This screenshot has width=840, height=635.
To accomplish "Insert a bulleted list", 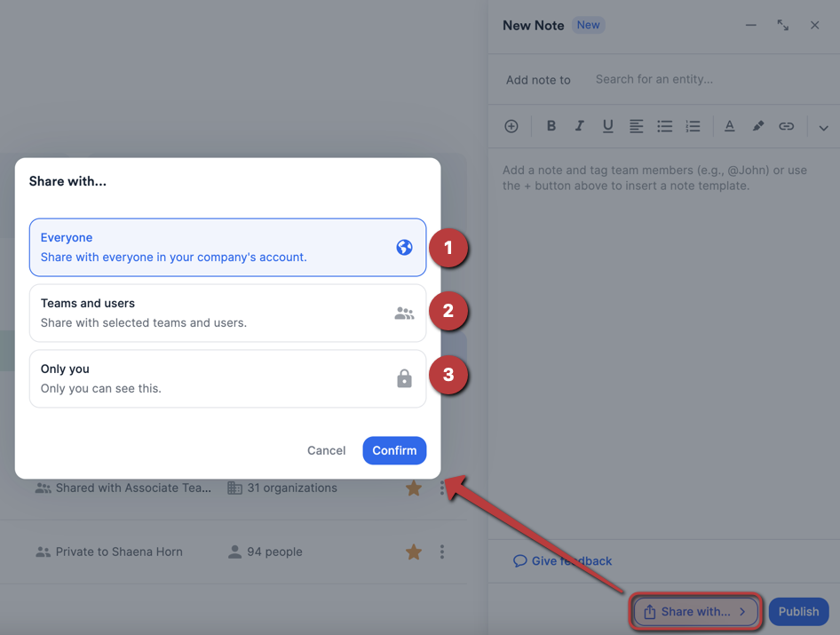I will pos(664,125).
